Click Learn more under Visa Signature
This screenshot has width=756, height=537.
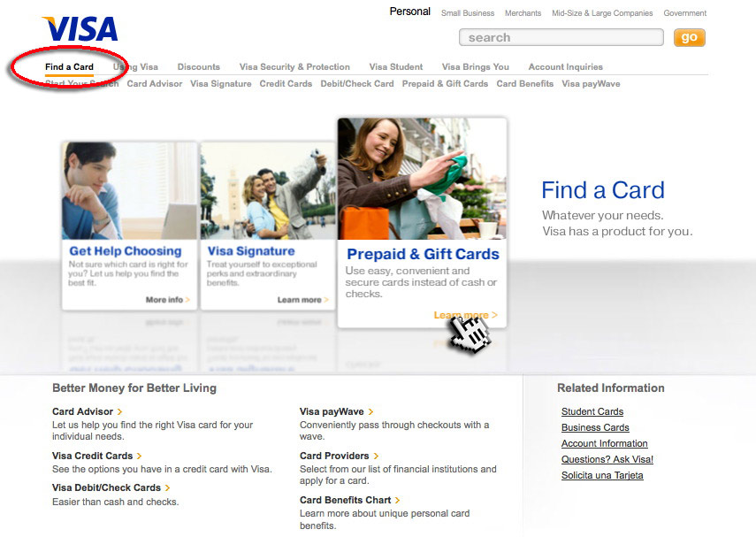(302, 300)
